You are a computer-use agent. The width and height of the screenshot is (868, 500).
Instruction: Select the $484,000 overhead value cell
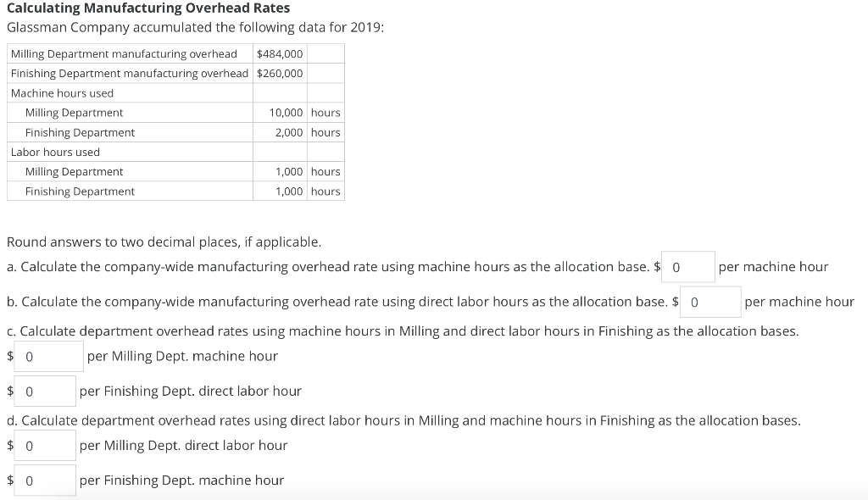tap(280, 53)
